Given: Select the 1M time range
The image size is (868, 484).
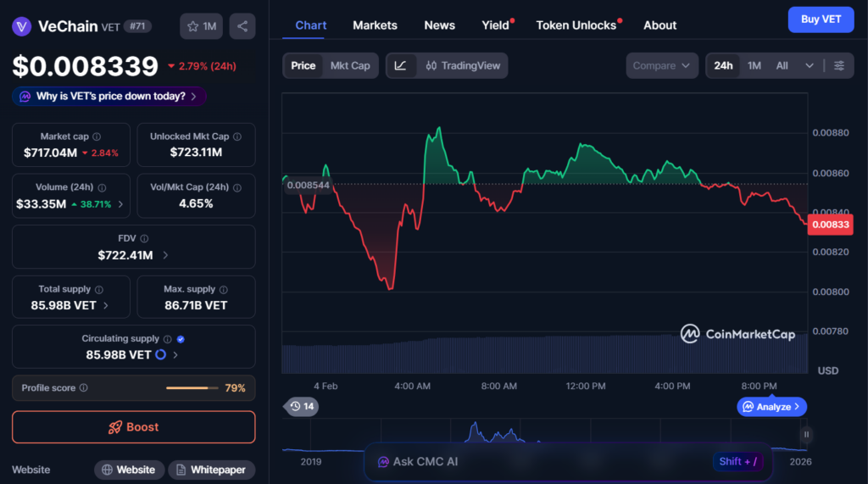Looking at the screenshot, I should pyautogui.click(x=754, y=65).
